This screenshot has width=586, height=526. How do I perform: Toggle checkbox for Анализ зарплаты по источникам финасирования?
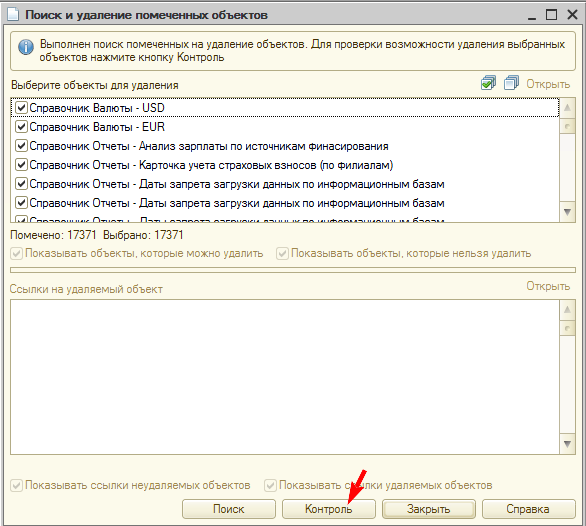21,146
